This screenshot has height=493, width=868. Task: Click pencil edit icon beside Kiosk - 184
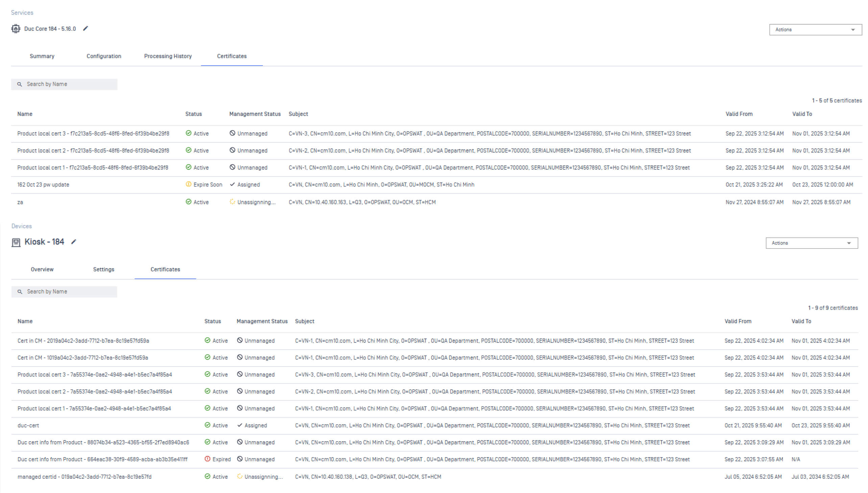[74, 242]
